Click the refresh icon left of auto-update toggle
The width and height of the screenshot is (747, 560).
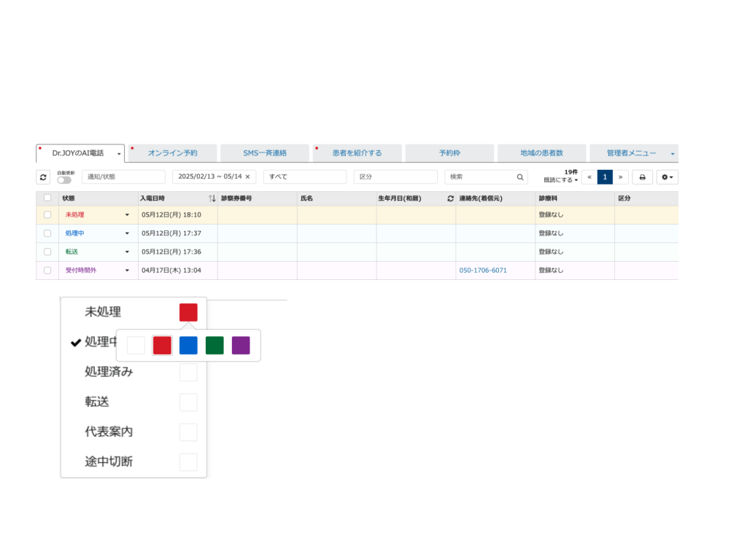(44, 177)
